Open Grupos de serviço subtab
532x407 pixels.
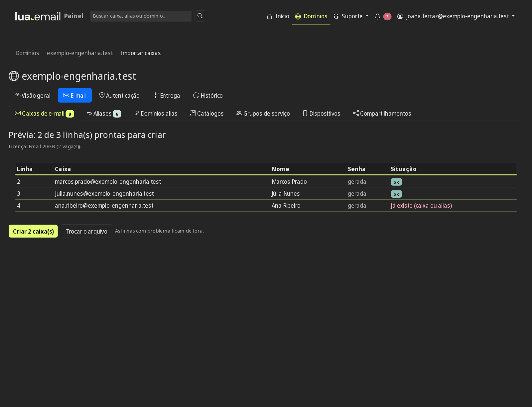click(x=263, y=114)
